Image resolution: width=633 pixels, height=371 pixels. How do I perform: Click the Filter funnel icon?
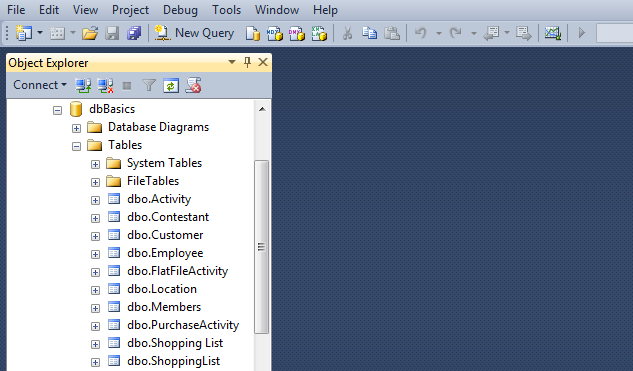click(x=149, y=86)
